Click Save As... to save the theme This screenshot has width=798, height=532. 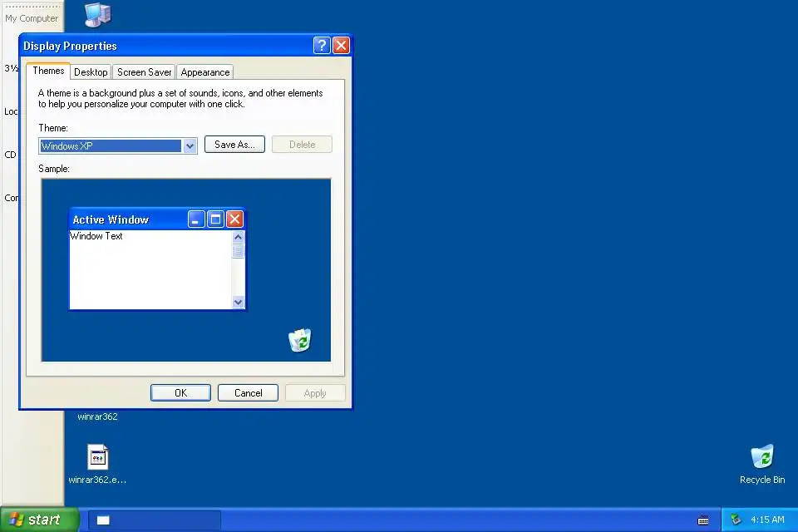pyautogui.click(x=234, y=145)
